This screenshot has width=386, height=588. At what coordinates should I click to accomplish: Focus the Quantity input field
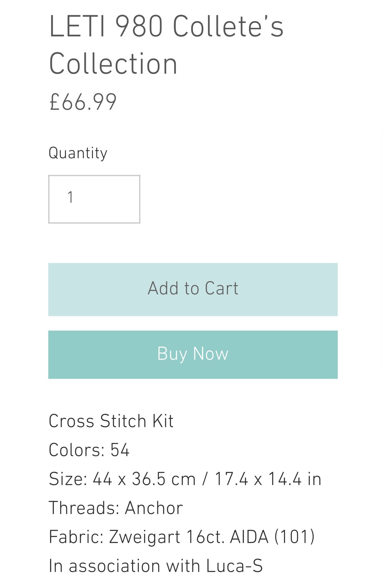[x=94, y=199]
